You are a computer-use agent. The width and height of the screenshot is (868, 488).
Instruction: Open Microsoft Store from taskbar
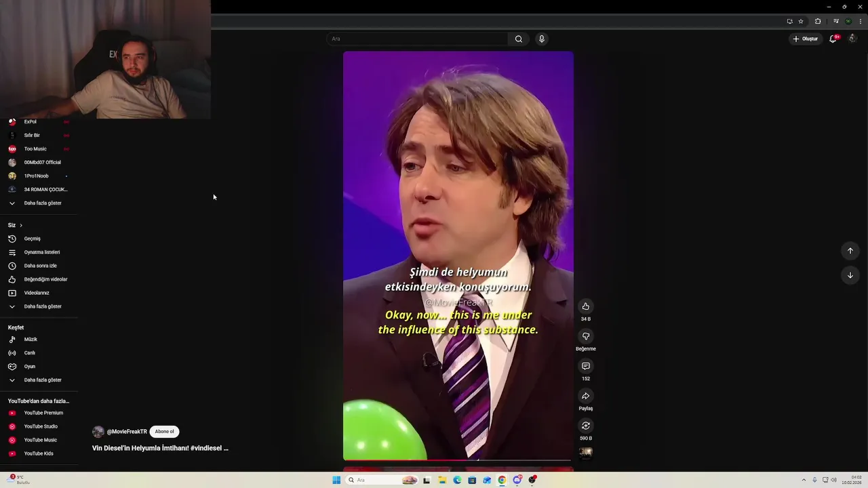(472, 480)
